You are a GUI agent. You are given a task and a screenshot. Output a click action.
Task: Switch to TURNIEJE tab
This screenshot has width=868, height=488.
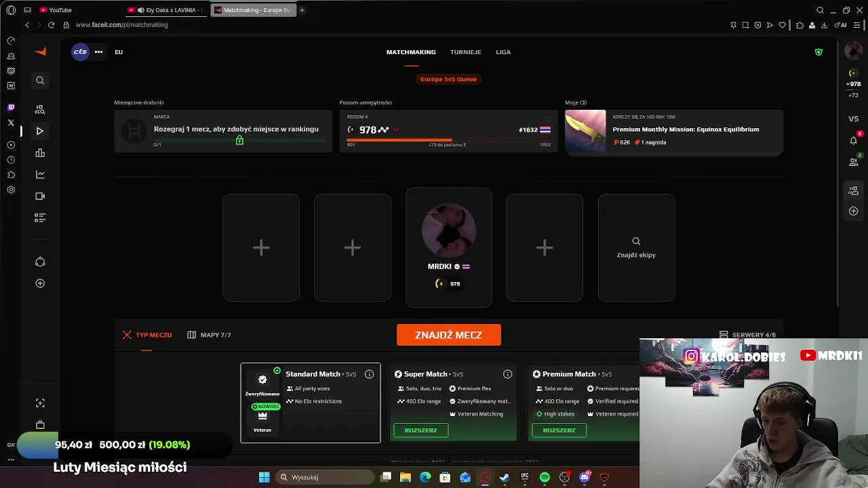coord(466,52)
